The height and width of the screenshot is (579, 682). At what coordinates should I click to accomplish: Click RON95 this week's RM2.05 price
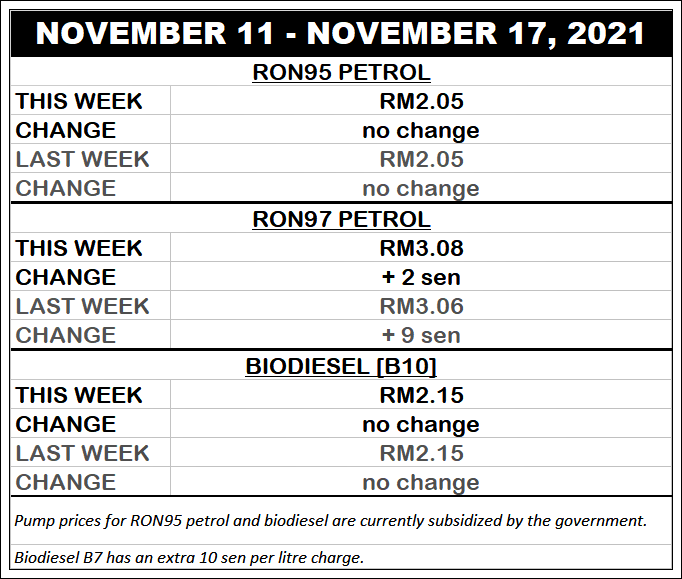[x=421, y=102]
